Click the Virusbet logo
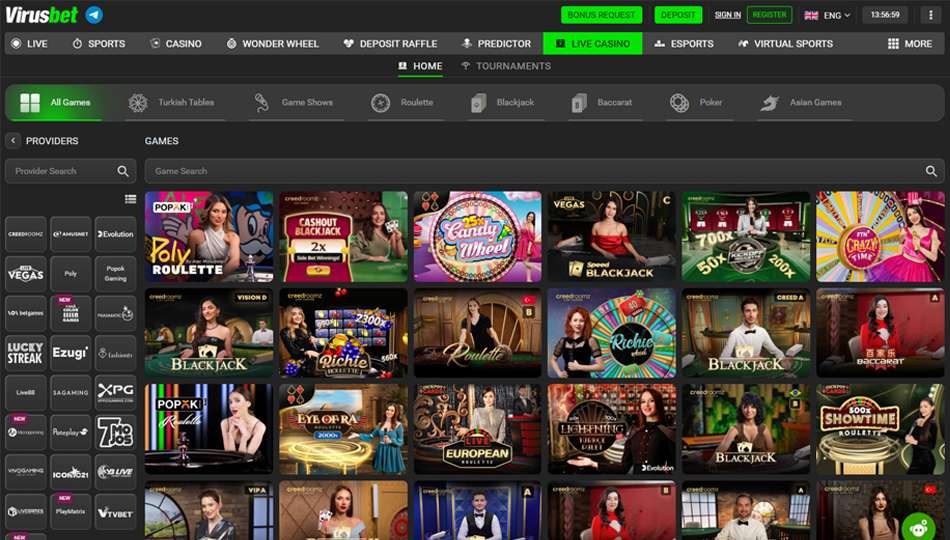This screenshot has height=540, width=950. 41,15
